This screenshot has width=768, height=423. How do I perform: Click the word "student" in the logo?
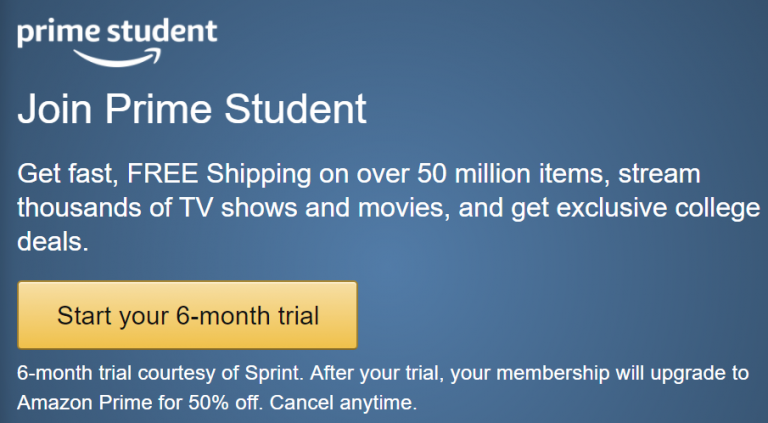162,32
